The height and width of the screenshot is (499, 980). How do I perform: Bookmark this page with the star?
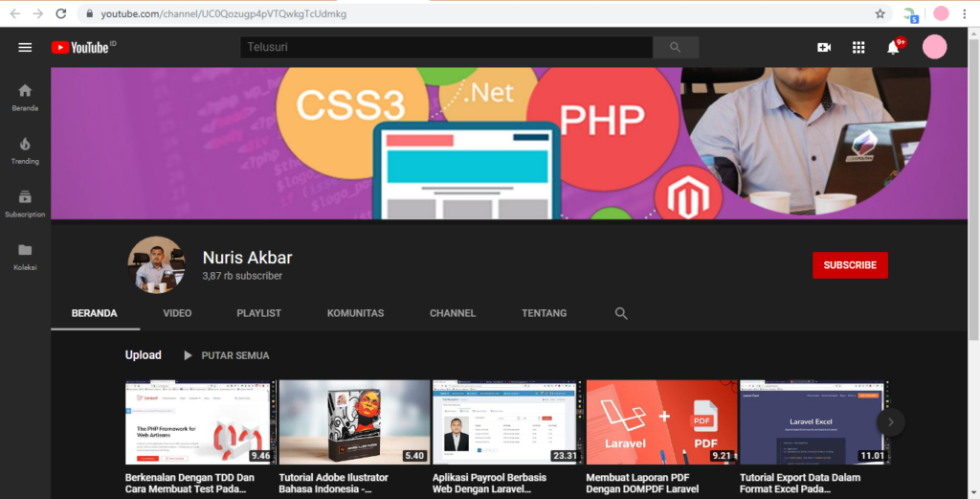(x=880, y=13)
